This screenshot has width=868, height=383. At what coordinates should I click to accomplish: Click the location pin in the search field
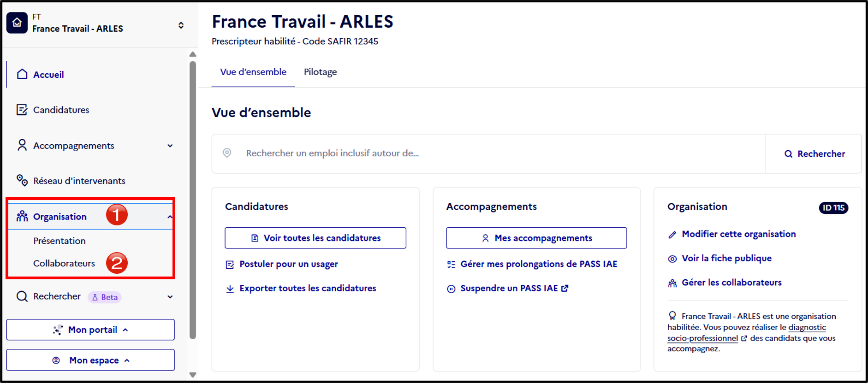pos(227,153)
